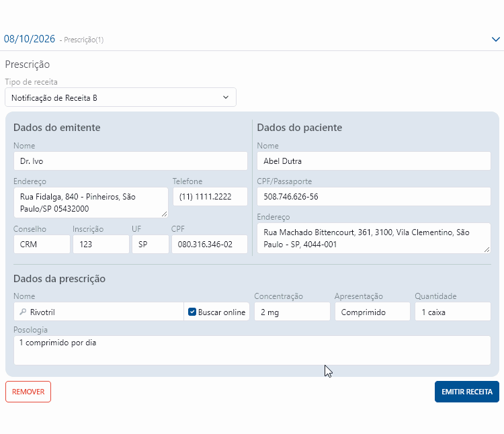This screenshot has width=504, height=434.
Task: Click the UF field SP
Action: pos(151,244)
